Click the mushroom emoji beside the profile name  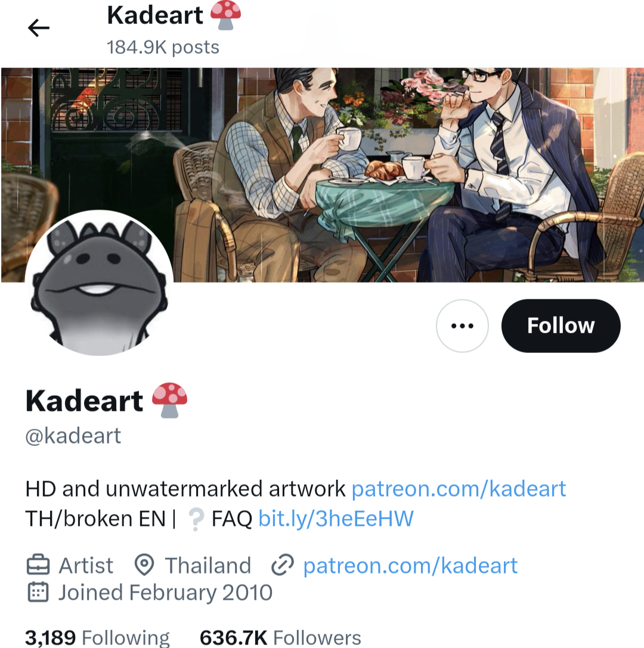click(x=169, y=401)
